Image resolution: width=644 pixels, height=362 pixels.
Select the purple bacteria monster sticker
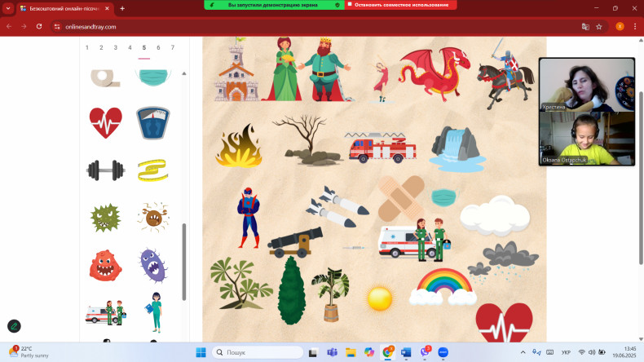152,265
